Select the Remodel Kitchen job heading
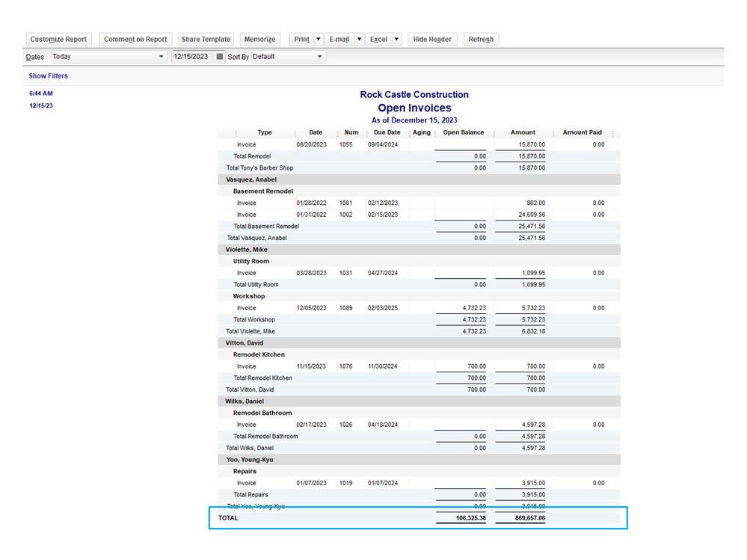747x560 pixels. [x=419, y=354]
